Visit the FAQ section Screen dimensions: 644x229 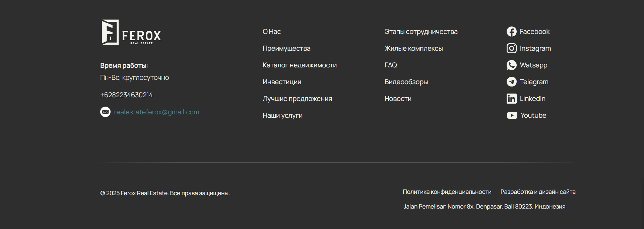tap(391, 65)
